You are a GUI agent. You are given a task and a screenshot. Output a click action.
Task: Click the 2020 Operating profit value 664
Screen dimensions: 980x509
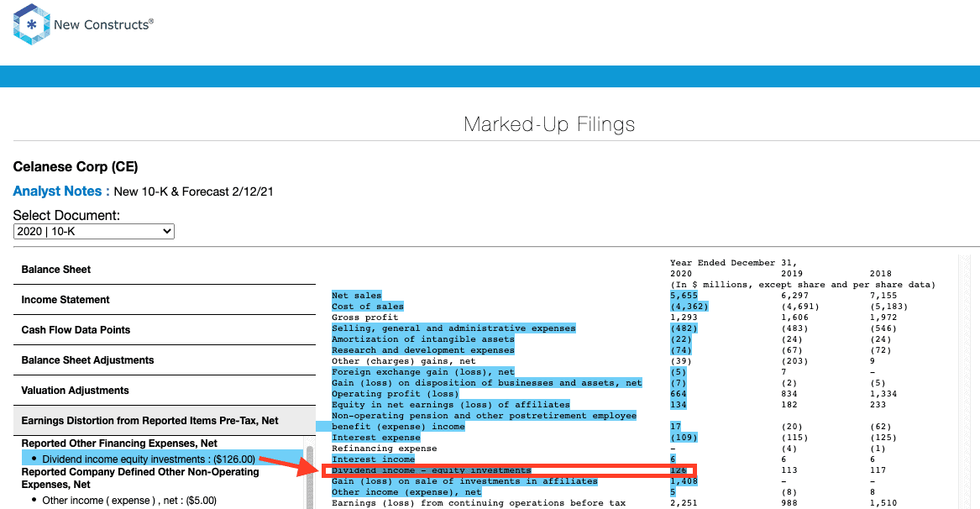[x=679, y=394]
